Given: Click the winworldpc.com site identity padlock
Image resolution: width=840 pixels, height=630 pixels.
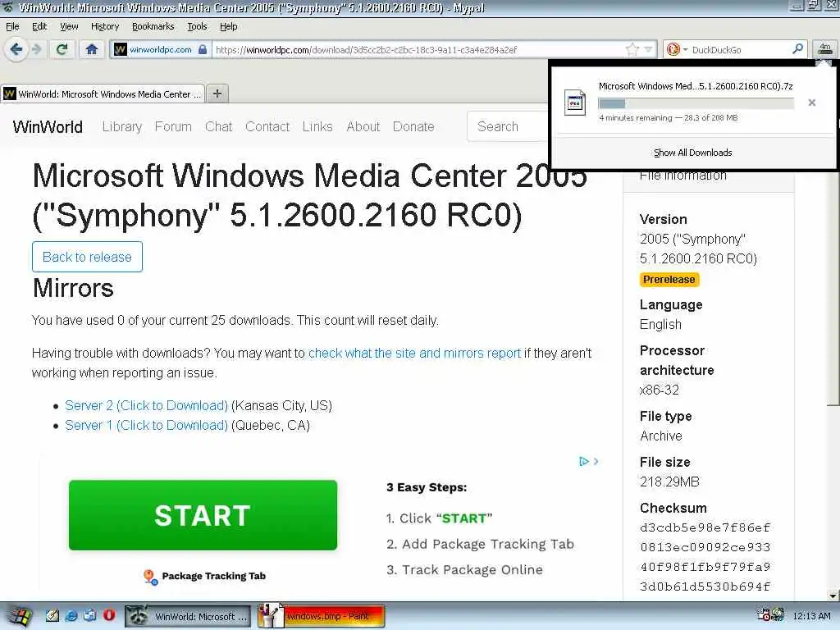Looking at the screenshot, I should click(x=203, y=50).
